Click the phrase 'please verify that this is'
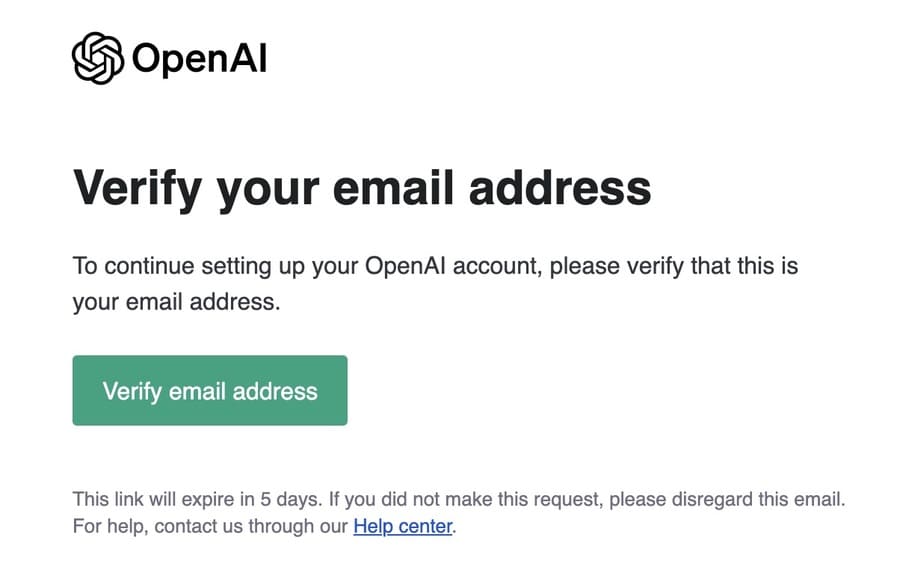Image resolution: width=900 pixels, height=582 pixels. pos(674,266)
